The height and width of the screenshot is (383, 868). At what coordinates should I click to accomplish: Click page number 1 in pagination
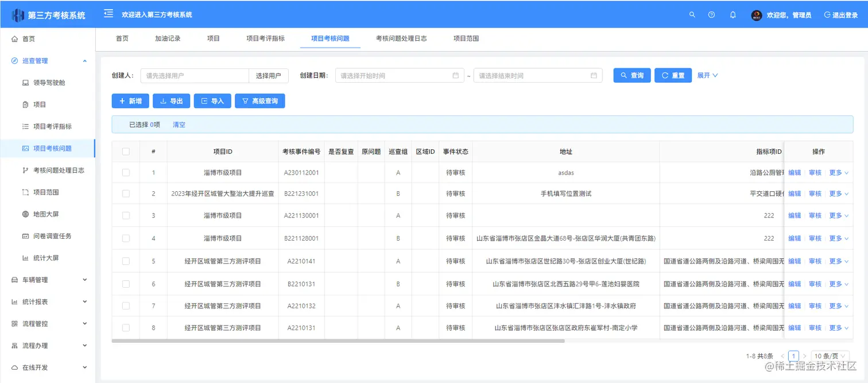click(x=793, y=356)
